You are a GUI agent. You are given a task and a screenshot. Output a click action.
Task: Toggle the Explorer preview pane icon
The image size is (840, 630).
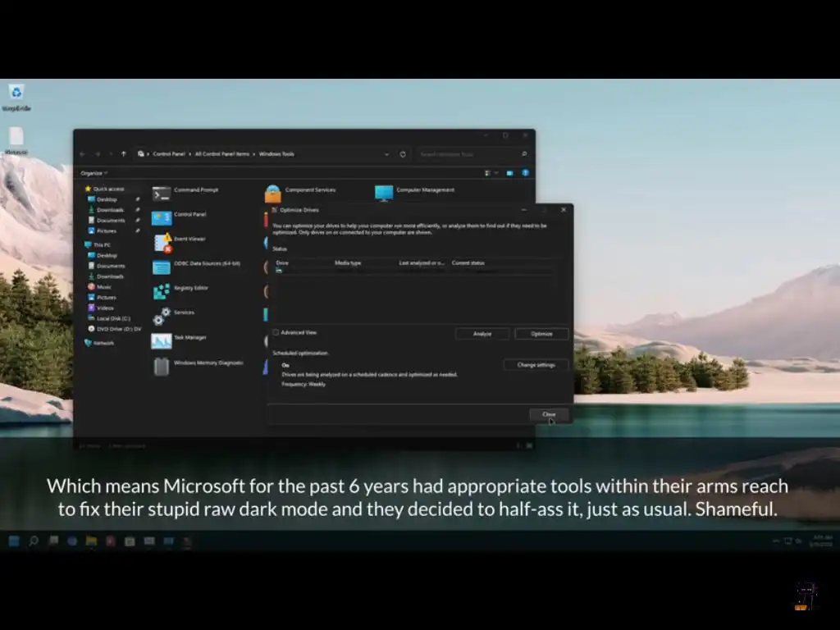click(x=510, y=173)
